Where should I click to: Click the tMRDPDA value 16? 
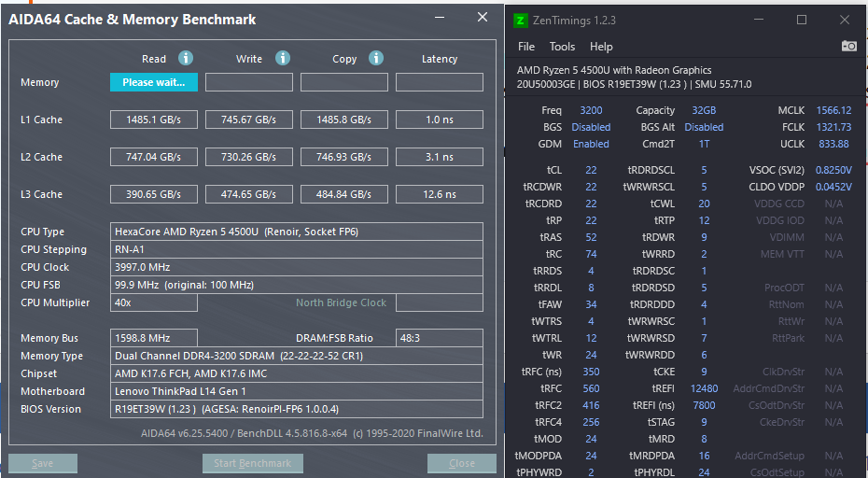(704, 456)
